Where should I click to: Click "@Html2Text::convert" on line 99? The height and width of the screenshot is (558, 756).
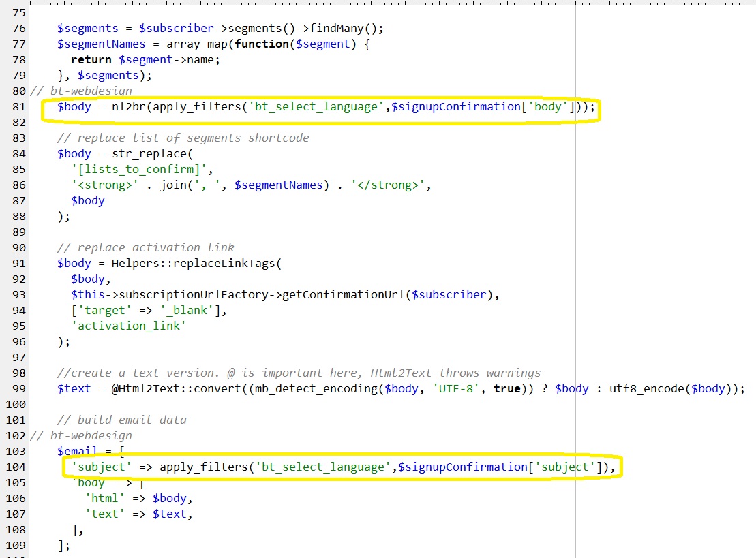point(177,388)
